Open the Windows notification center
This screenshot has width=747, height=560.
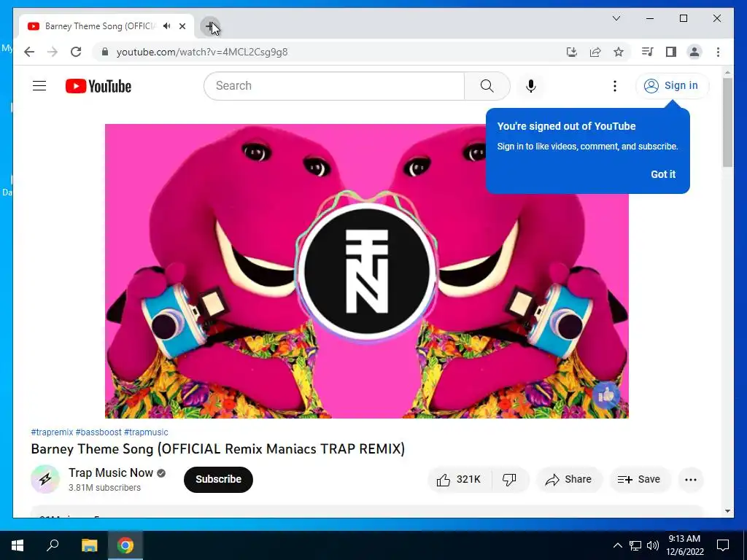coord(723,545)
